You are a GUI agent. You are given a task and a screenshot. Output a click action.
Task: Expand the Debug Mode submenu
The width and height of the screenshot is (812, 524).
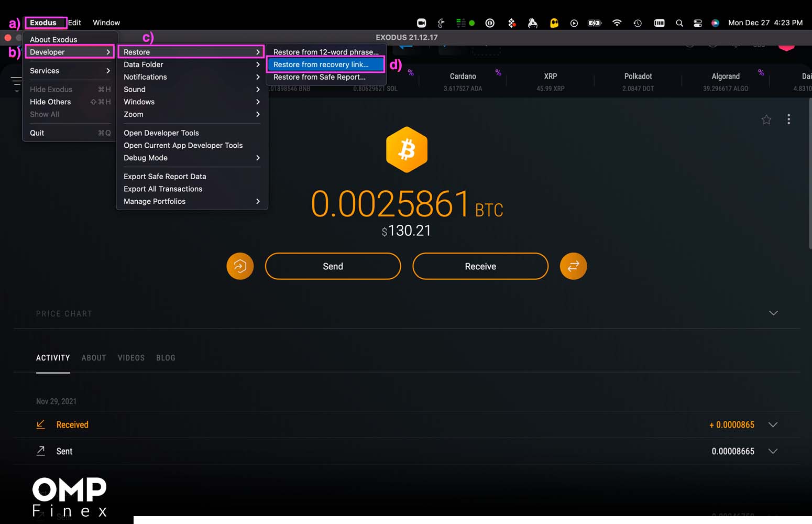(x=191, y=158)
